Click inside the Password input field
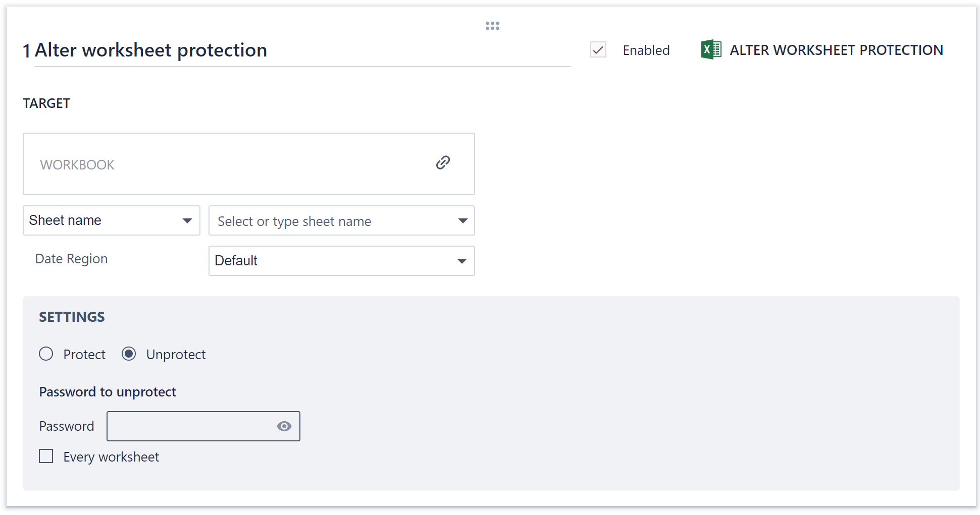 coord(192,426)
